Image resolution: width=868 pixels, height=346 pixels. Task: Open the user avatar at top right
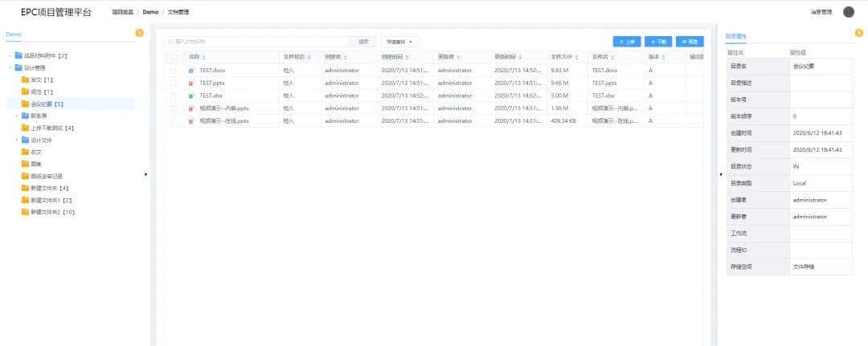848,11
